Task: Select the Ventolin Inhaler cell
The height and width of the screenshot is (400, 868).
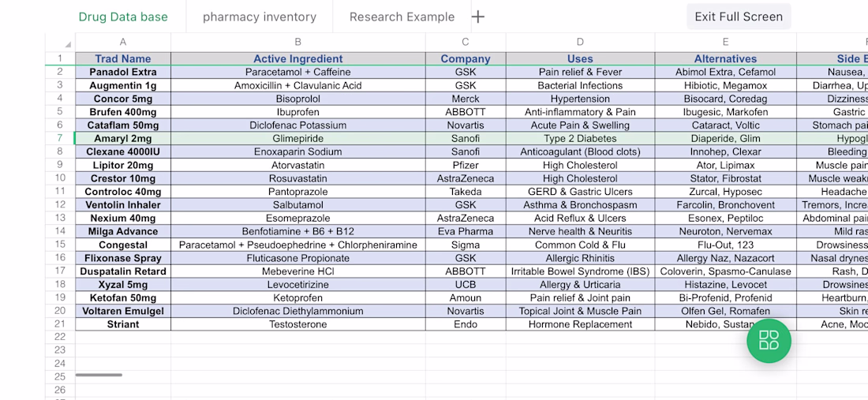Action: pyautogui.click(x=123, y=204)
